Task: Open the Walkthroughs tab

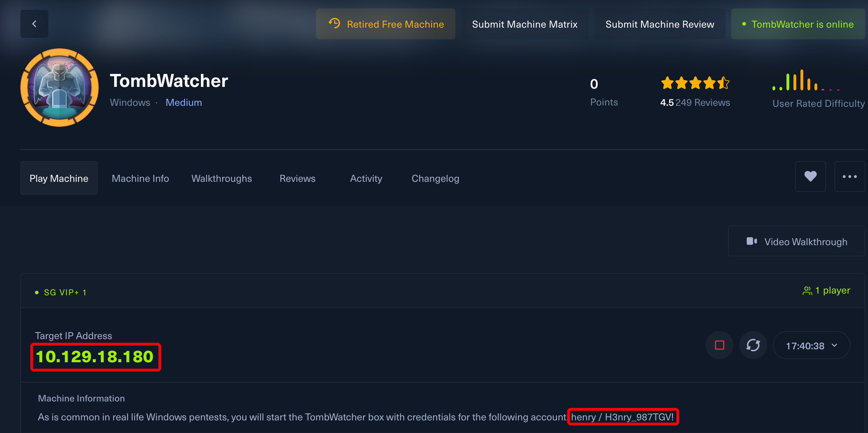Action: (222, 178)
